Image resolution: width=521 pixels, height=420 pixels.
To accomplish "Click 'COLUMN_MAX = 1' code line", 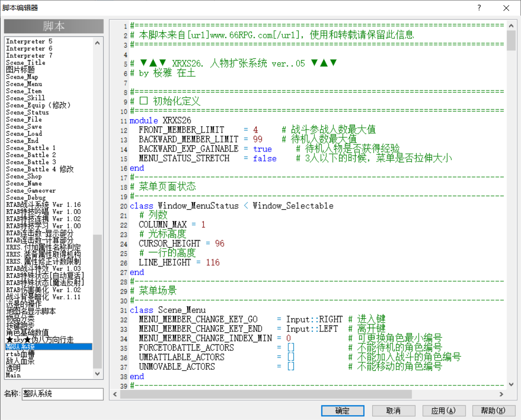I will 172,224.
